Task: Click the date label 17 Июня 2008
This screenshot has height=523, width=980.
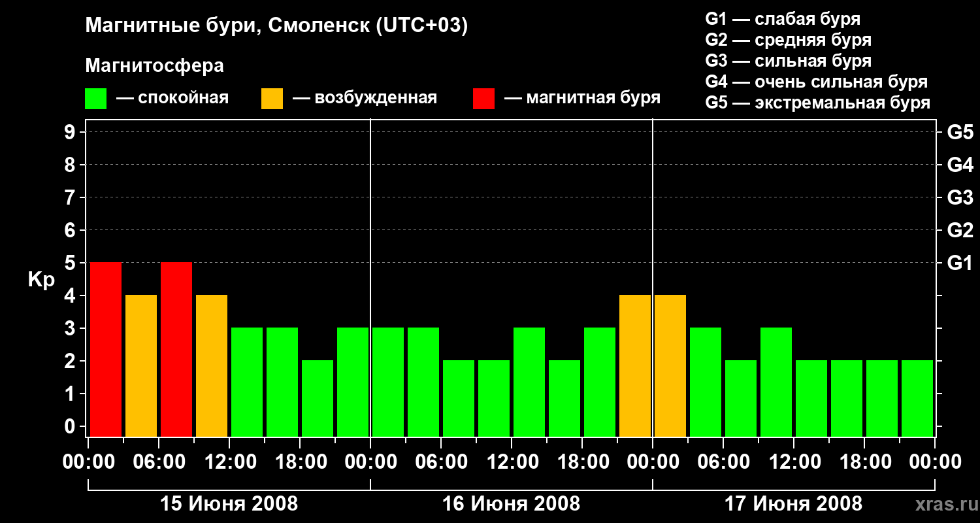Action: pyautogui.click(x=794, y=504)
